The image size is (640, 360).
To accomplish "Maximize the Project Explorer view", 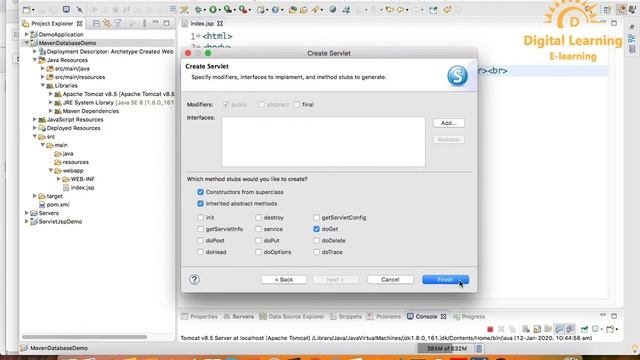I will (166, 23).
